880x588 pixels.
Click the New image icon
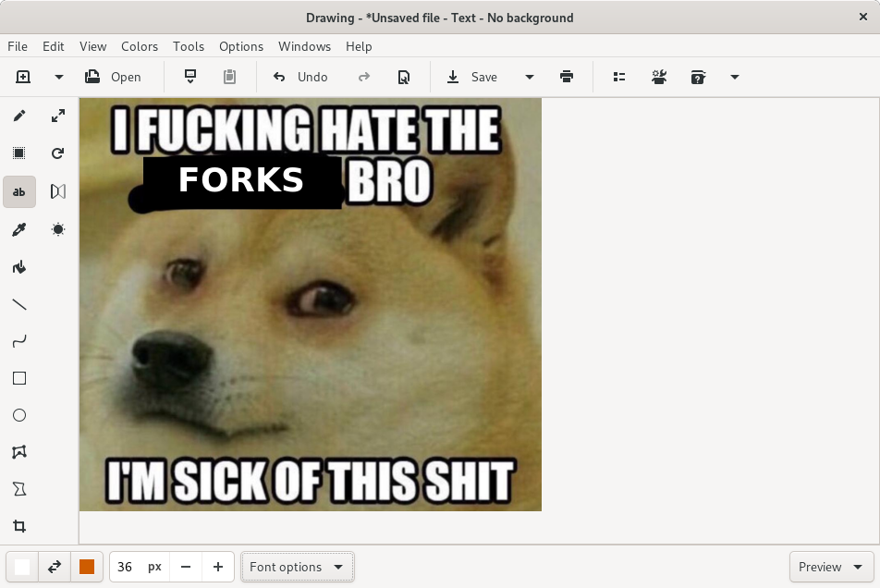23,77
